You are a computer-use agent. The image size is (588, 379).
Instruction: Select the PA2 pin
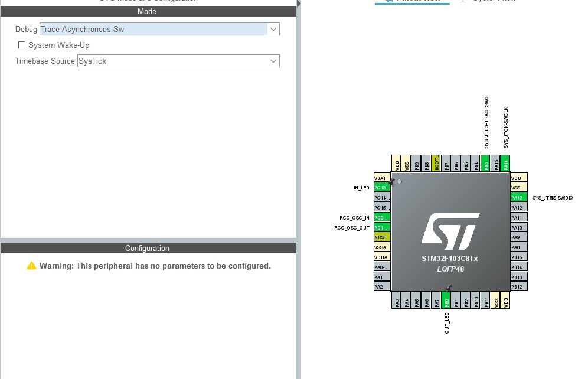click(382, 287)
